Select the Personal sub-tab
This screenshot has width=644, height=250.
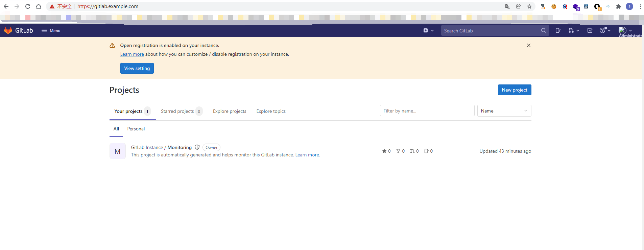pos(136,129)
